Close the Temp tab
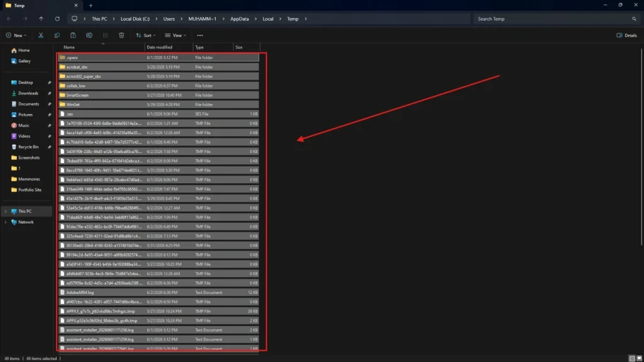This screenshot has height=362, width=644. click(x=76, y=6)
